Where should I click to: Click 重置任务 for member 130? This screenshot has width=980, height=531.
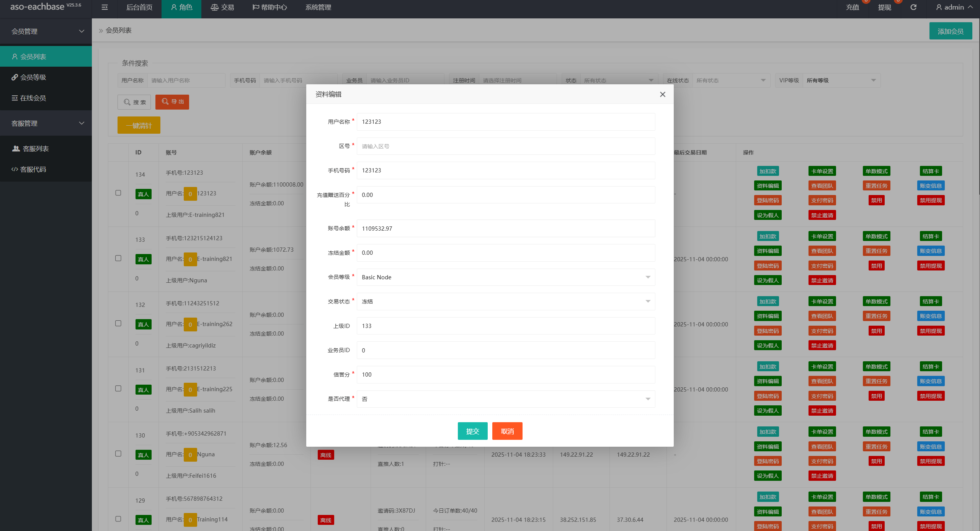(876, 447)
